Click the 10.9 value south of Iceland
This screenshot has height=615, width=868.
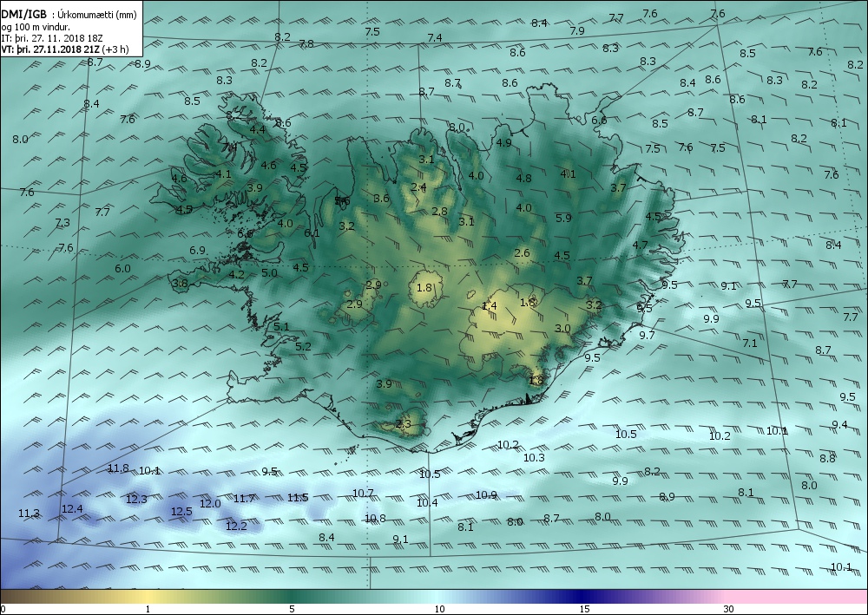tap(486, 495)
